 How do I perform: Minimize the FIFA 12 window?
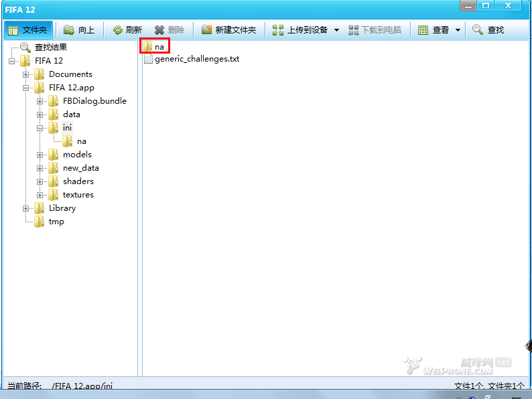coord(468,5)
